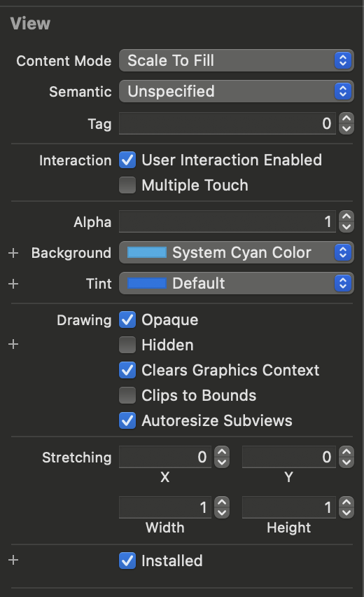Open the Semantic Unspecified dropdown
Viewport: 364px width, 597px height.
(237, 91)
